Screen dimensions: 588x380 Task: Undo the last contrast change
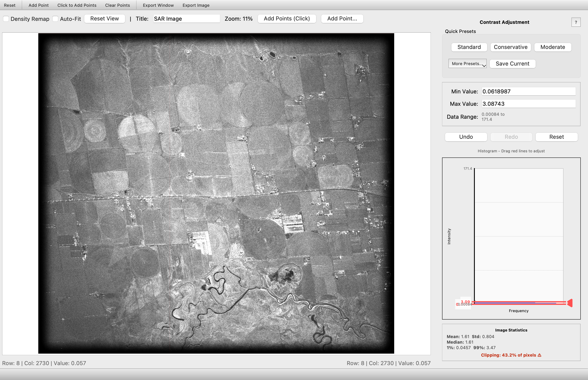(x=466, y=137)
